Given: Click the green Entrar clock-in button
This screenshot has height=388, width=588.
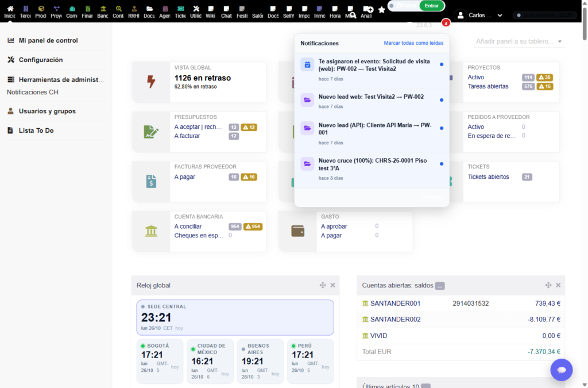Looking at the screenshot, I should 432,6.
